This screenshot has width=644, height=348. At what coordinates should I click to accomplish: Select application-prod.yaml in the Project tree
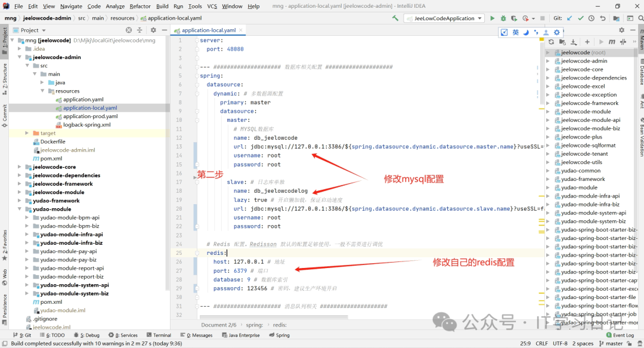[x=91, y=116]
